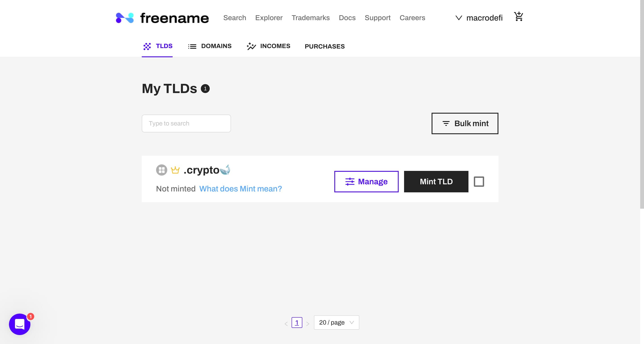Image resolution: width=644 pixels, height=344 pixels.
Task: Click the Bulk mint button
Action: (x=465, y=123)
